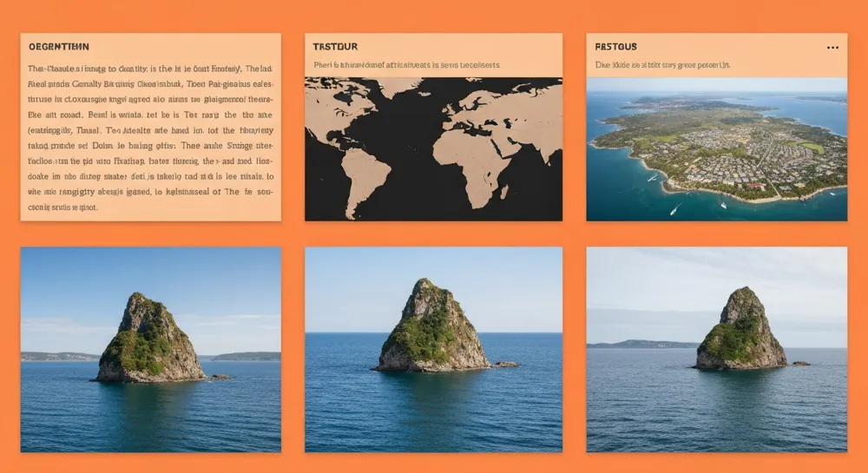Viewport: 868px width, 473px height.
Task: Open the bottom-left rocky island photo
Action: 150,349
